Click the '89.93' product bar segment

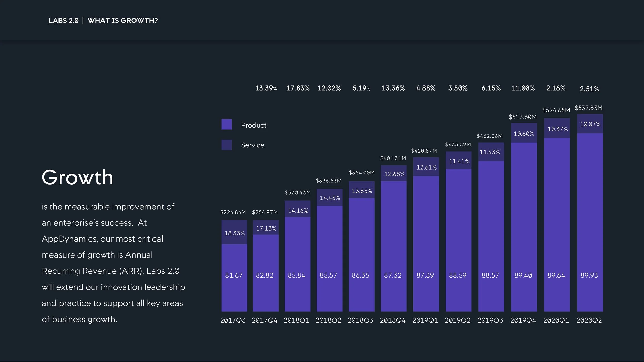[x=590, y=222]
